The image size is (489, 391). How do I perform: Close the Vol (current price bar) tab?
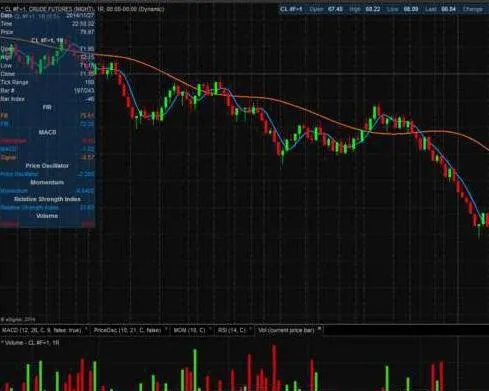(x=319, y=329)
